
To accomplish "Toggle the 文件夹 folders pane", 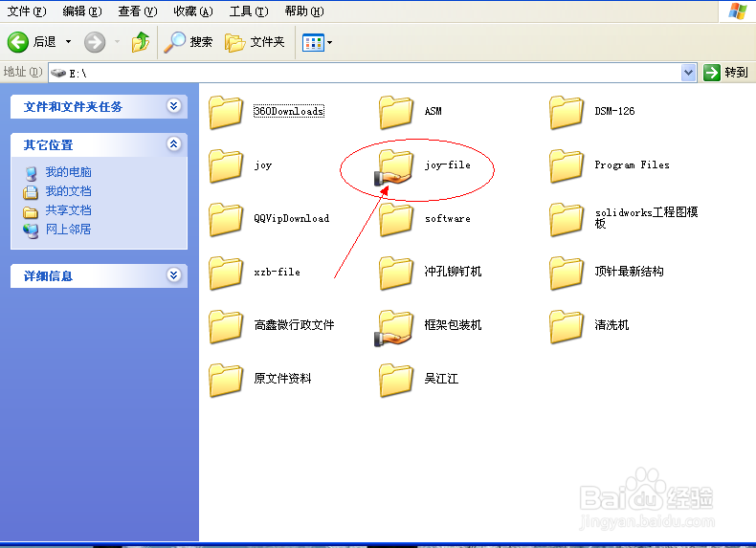I will (255, 42).
